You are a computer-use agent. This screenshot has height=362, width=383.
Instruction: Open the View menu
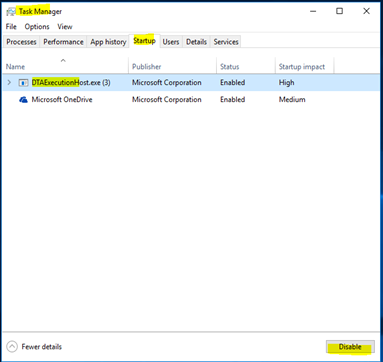(65, 27)
